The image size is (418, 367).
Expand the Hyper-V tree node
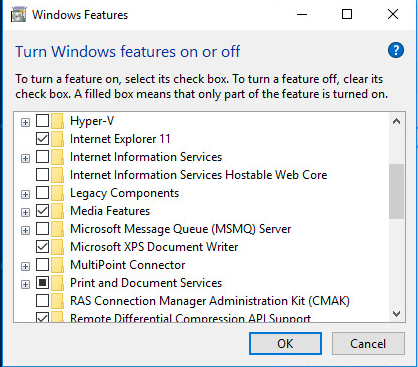[25, 122]
